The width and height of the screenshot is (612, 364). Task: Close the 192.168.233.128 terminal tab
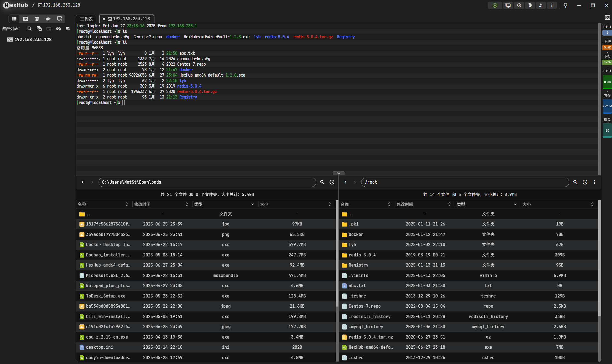pyautogui.click(x=104, y=19)
